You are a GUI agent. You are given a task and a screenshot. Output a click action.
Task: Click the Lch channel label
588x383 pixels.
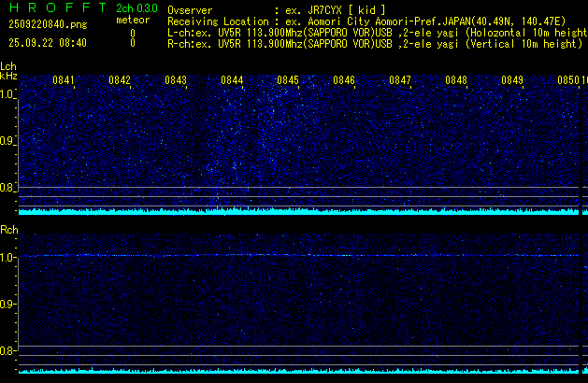(8, 66)
